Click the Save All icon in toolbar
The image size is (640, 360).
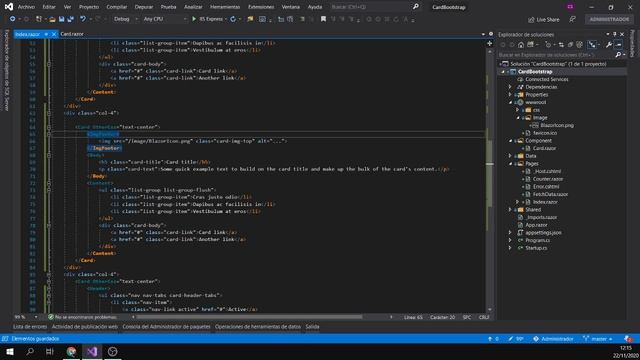pos(70,19)
